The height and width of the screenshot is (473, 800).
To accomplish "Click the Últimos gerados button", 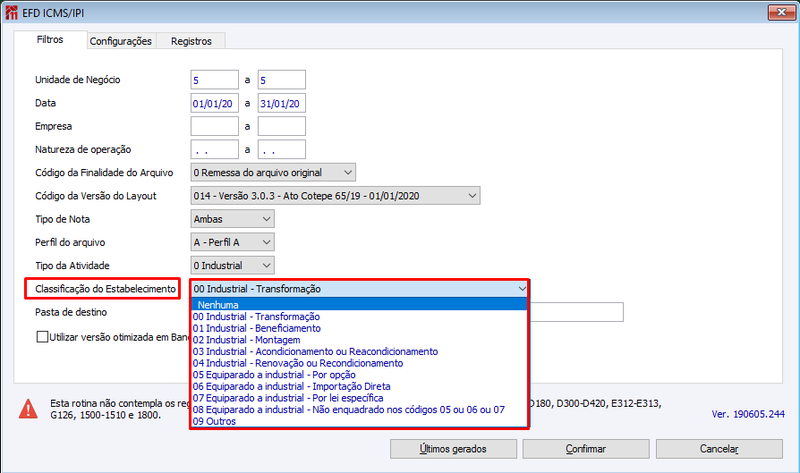I will click(453, 449).
